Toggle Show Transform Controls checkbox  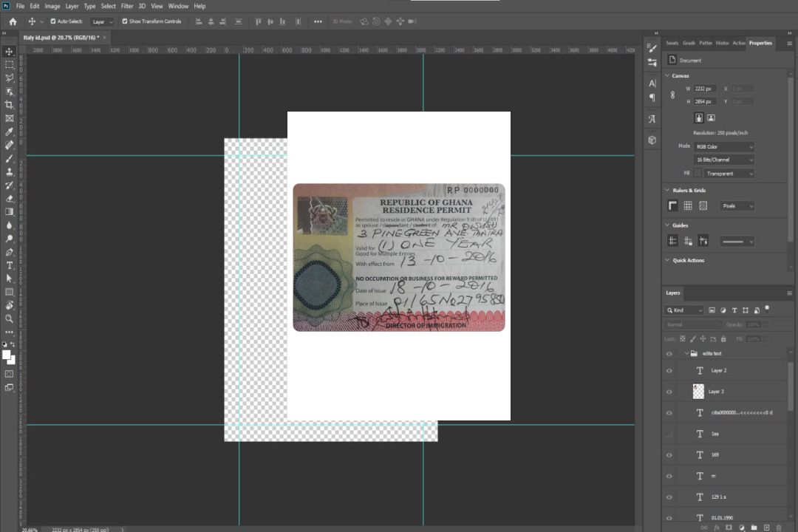[x=125, y=21]
